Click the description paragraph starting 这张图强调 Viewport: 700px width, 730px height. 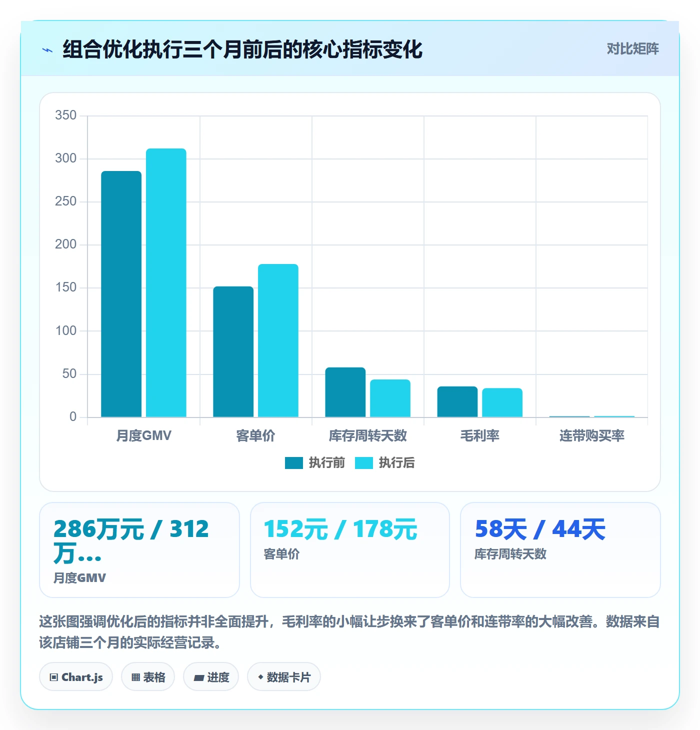[x=350, y=632]
